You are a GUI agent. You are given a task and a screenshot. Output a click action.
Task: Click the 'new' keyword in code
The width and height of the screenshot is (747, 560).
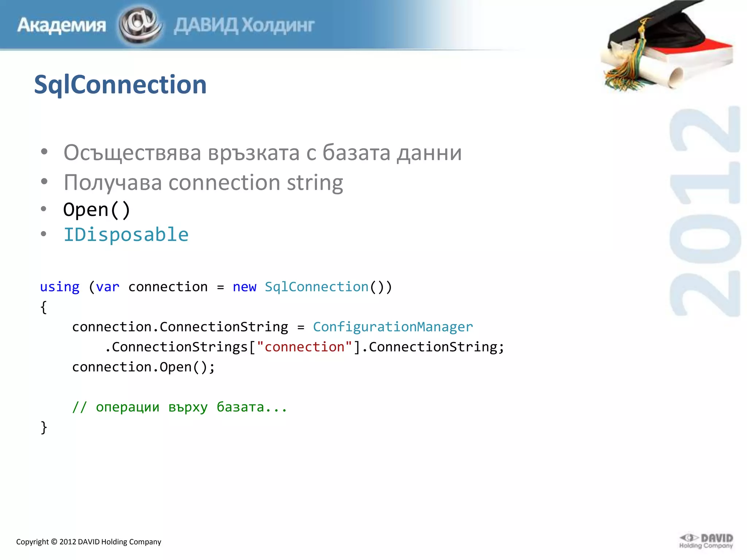[244, 287]
